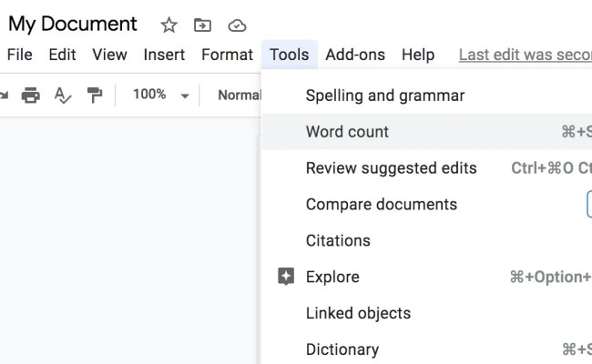
Task: Select the paint format tool
Action: click(94, 95)
